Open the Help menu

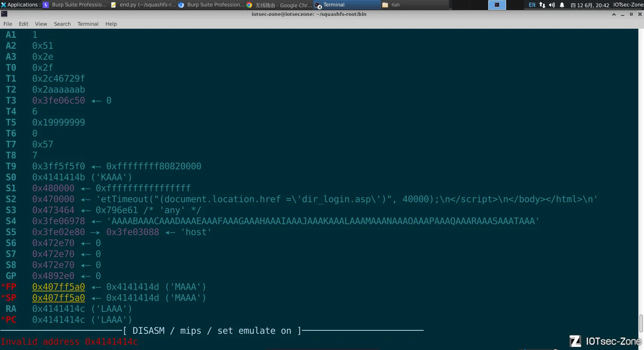[x=111, y=24]
